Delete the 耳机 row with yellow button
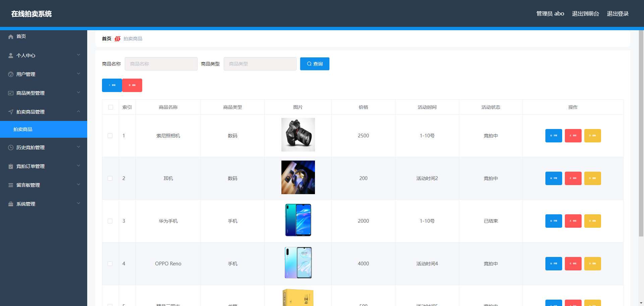Image resolution: width=644 pixels, height=306 pixels. pos(592,178)
